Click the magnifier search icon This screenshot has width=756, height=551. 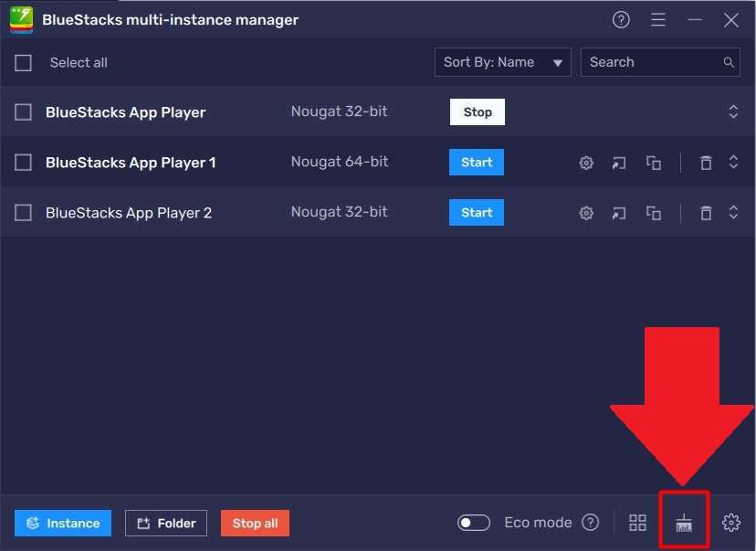[729, 62]
